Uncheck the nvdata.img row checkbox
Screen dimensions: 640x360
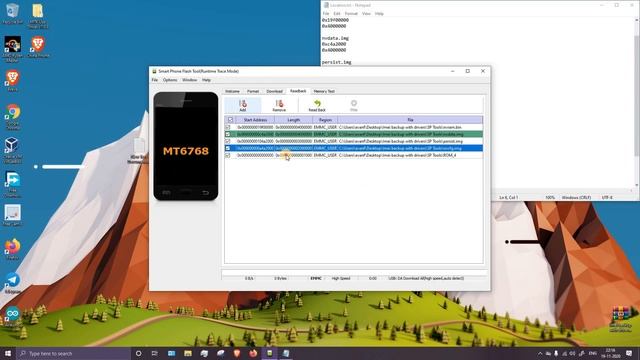tap(228, 134)
